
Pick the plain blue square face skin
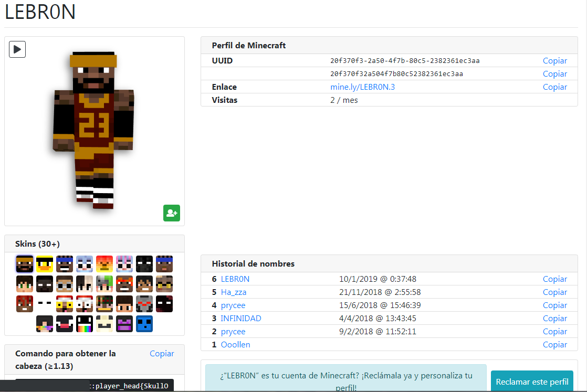coord(144,324)
